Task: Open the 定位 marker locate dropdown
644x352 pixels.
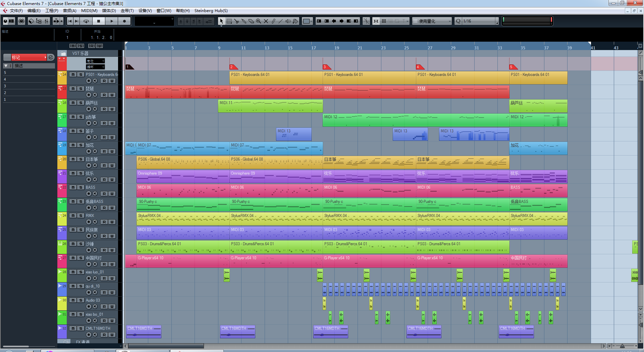Action: point(96,61)
